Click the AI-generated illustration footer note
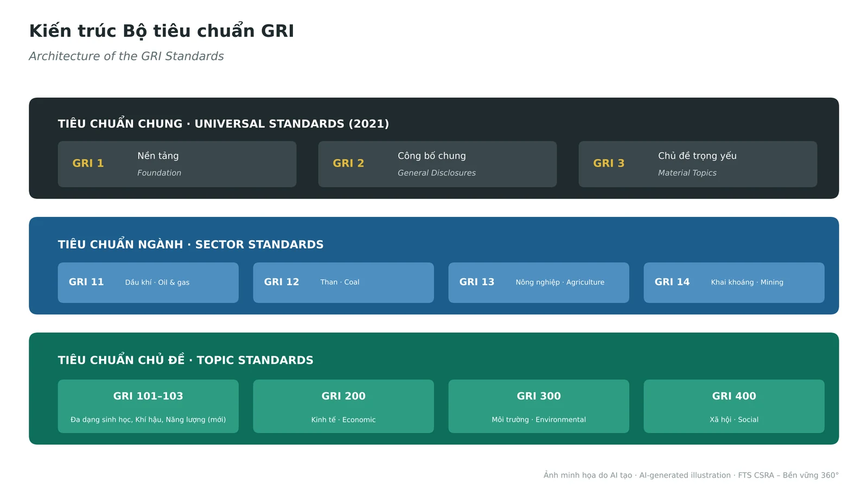Image resolution: width=868 pixels, height=488 pixels. coord(691,475)
